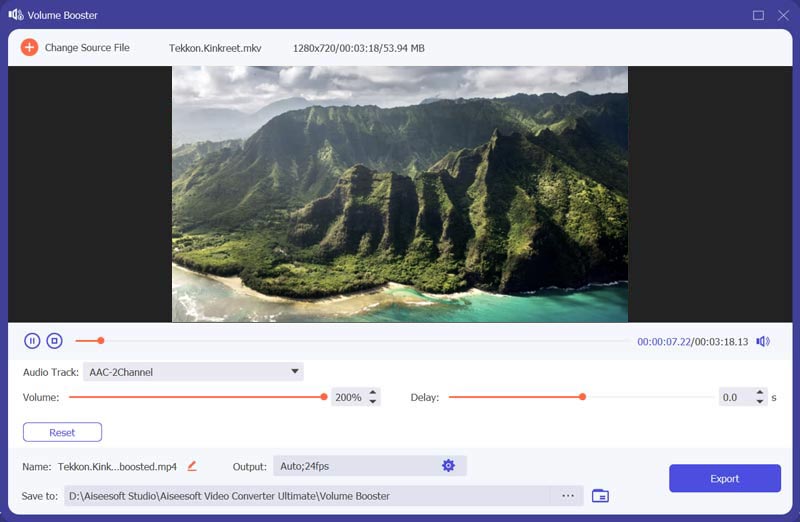Increase delay with up stepper arrow

coord(760,393)
